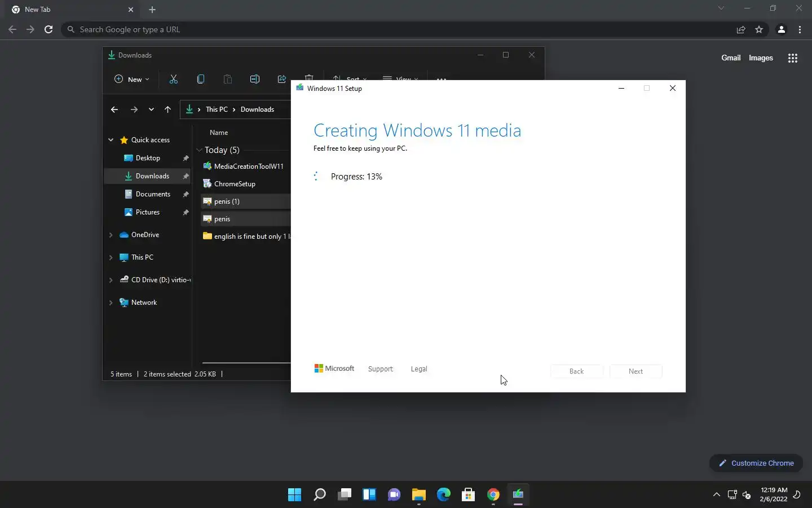
Task: Minimize the Windows 11 Setup window
Action: click(621, 88)
